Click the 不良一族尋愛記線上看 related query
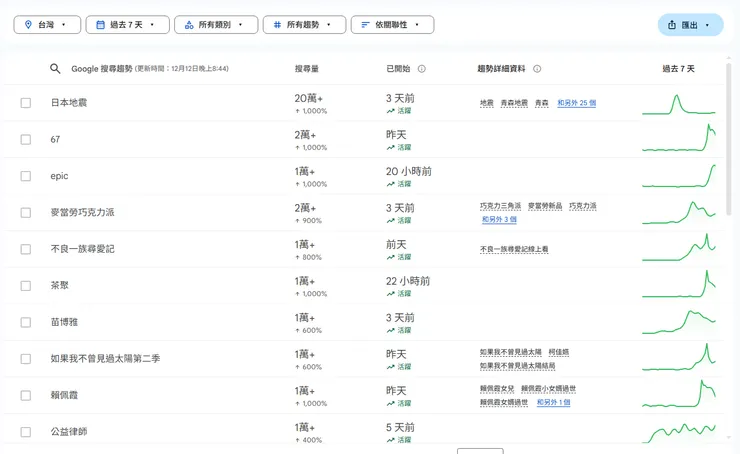740x454 pixels. point(514,249)
